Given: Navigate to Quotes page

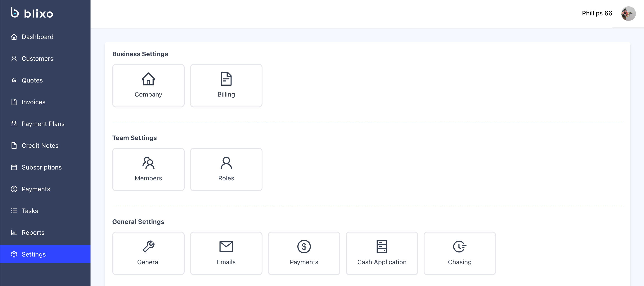Looking at the screenshot, I should 32,80.
